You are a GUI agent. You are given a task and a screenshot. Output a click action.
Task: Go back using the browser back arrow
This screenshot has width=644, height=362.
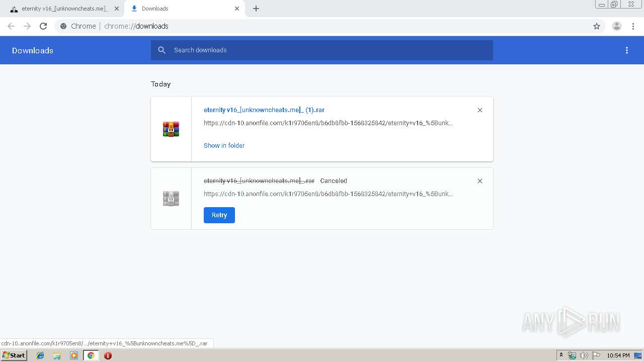point(11,26)
